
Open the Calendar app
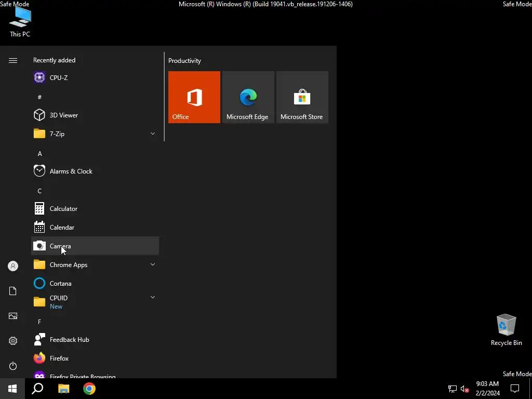coord(95,228)
